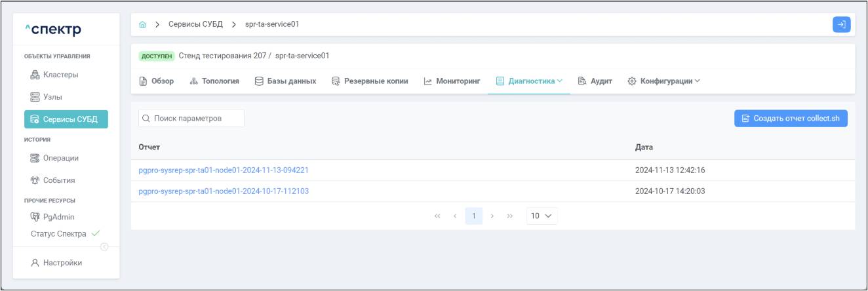868x291 pixels.
Task: Open report pgpro-sysrep-spr-ta01-node01-2024-11-13-094221
Action: coord(224,170)
